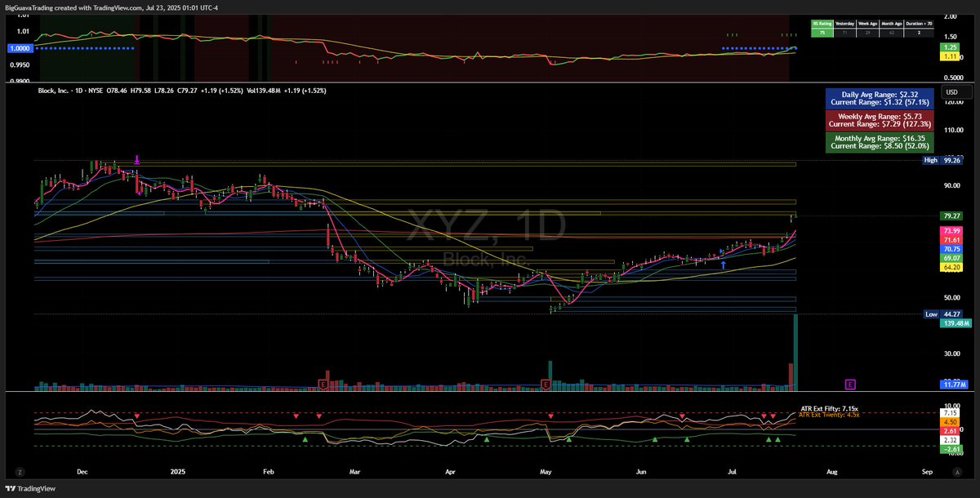Click the blue up arrow marker near July
The height and width of the screenshot is (498, 980).
coord(723,264)
